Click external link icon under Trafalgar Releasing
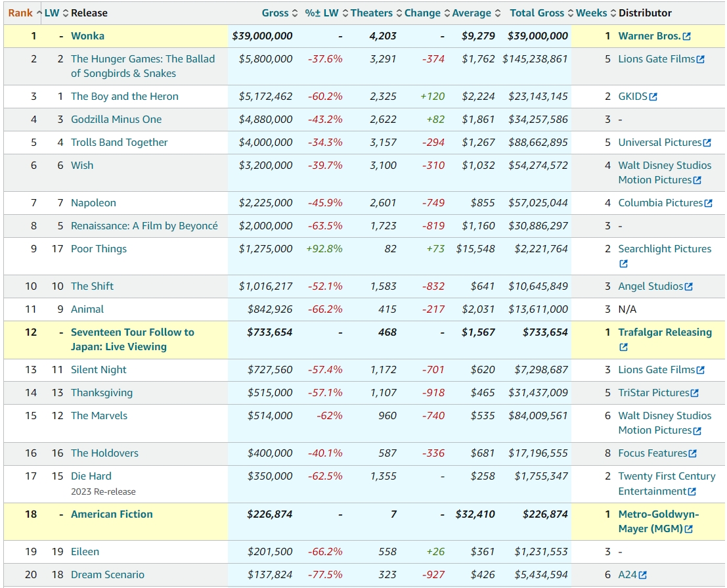Image resolution: width=727 pixels, height=588 pixels. (624, 347)
